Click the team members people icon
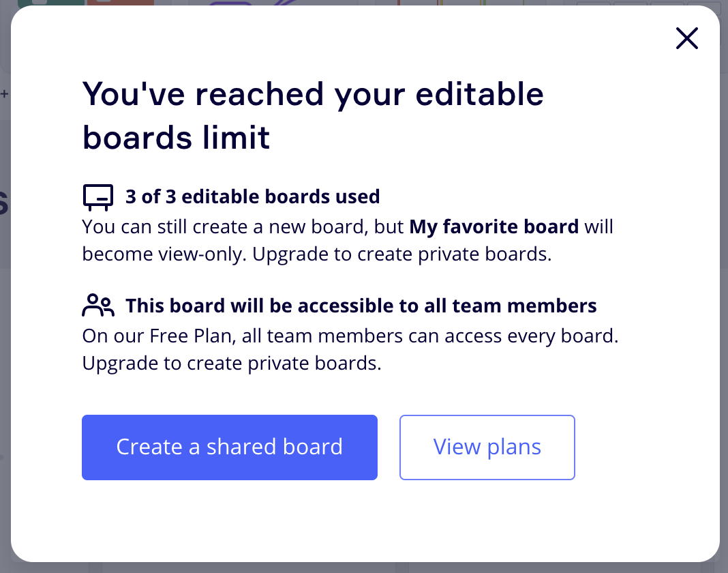This screenshot has height=573, width=728. click(98, 306)
